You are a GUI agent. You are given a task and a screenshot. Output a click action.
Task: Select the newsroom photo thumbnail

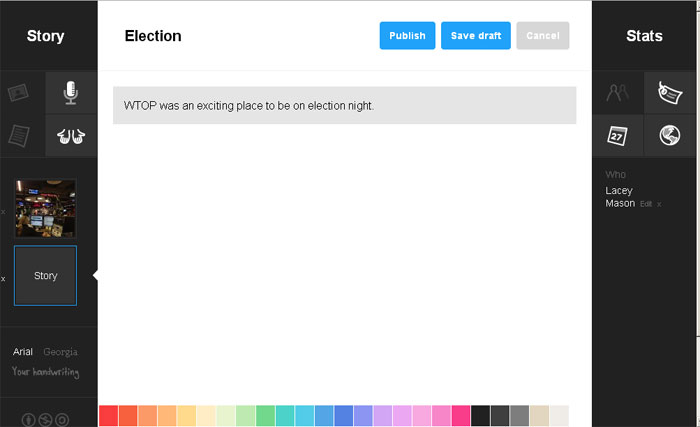pyautogui.click(x=45, y=208)
